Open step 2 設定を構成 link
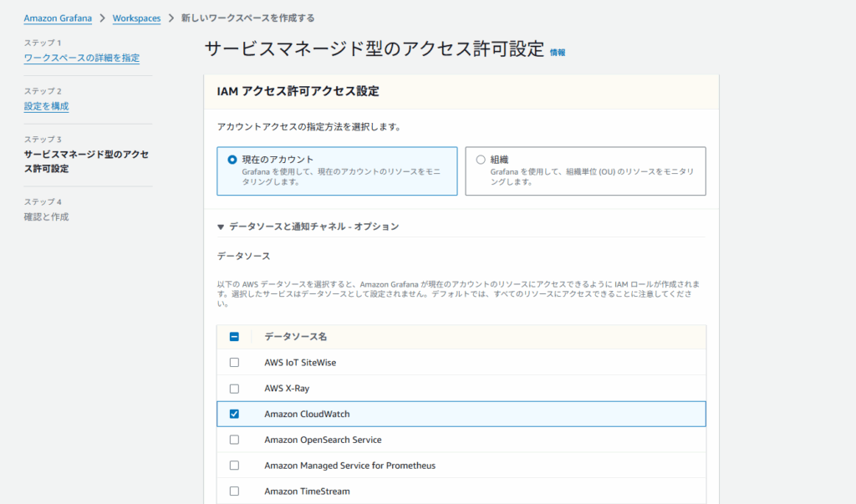The image size is (856, 504). (47, 106)
